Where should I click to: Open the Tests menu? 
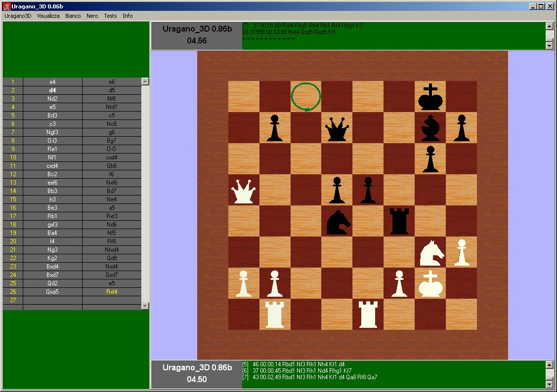pos(110,16)
